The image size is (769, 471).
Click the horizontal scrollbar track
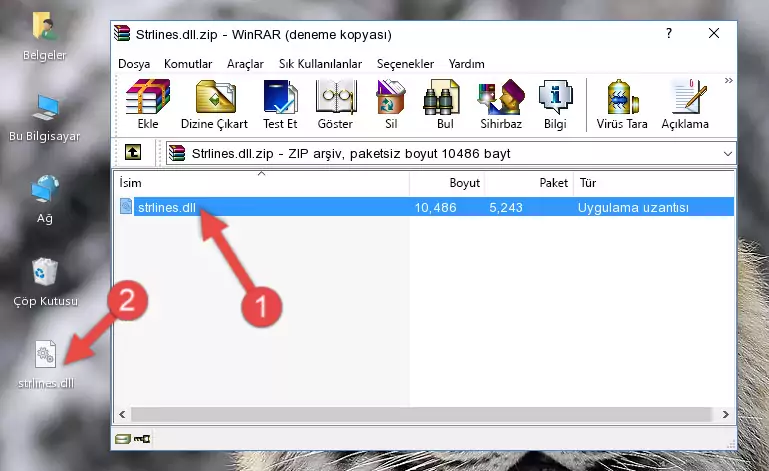click(x=422, y=415)
